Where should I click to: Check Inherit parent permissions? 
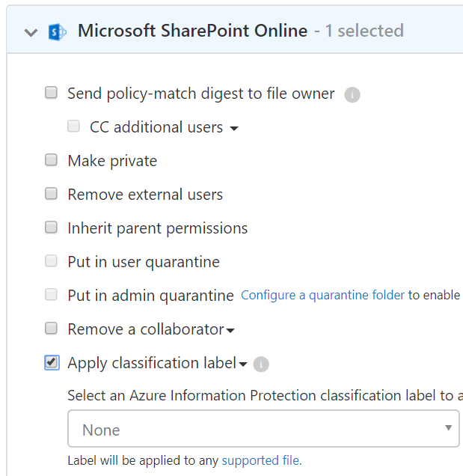[52, 228]
